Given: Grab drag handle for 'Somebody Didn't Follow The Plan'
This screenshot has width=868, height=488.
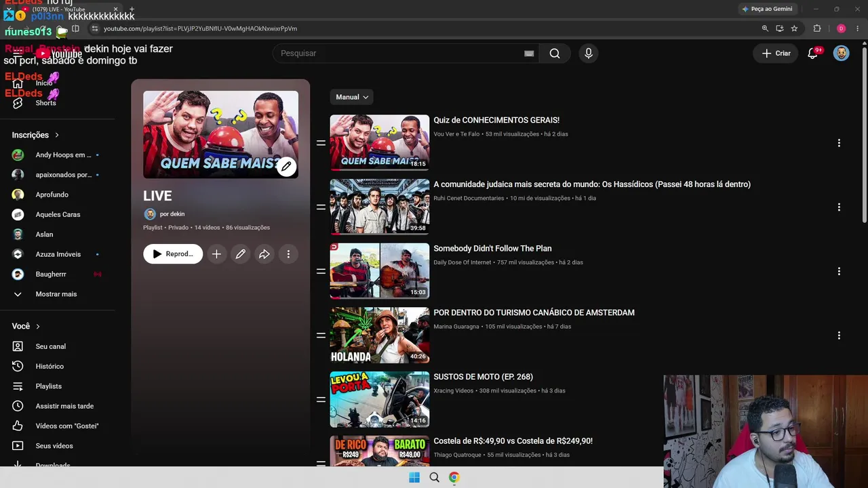Looking at the screenshot, I should click(321, 271).
